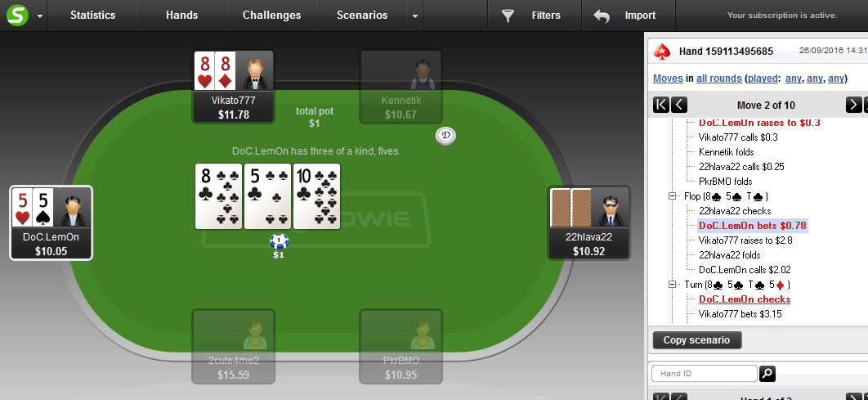This screenshot has width=868, height=400.
Task: Collapse the Turn tree node
Action: click(x=673, y=285)
